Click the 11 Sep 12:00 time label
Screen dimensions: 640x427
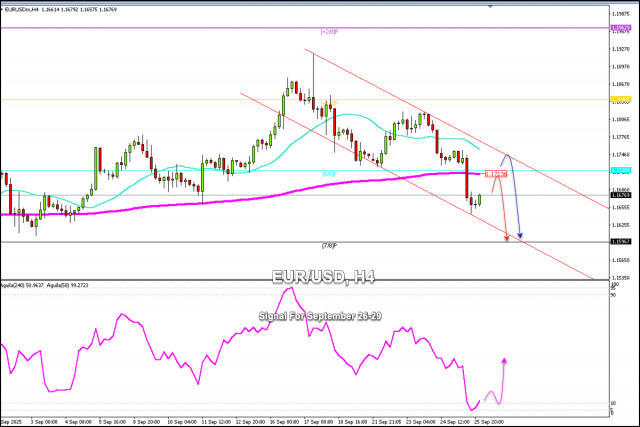coord(216,422)
